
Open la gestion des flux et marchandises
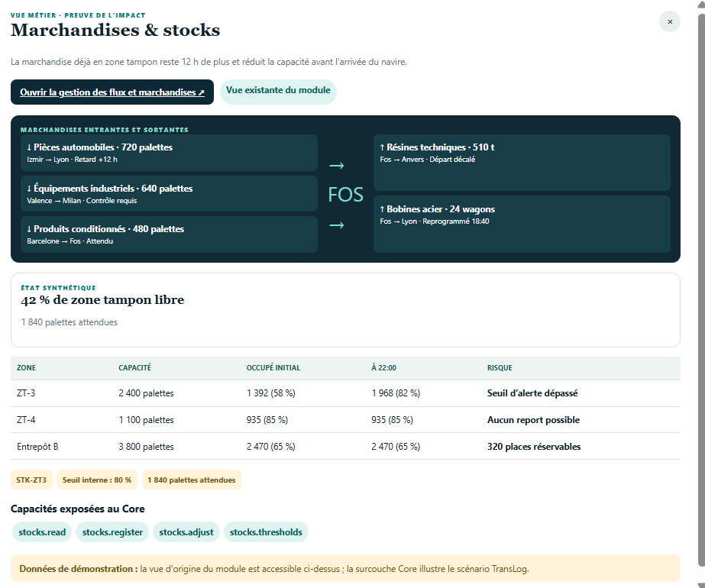(112, 92)
